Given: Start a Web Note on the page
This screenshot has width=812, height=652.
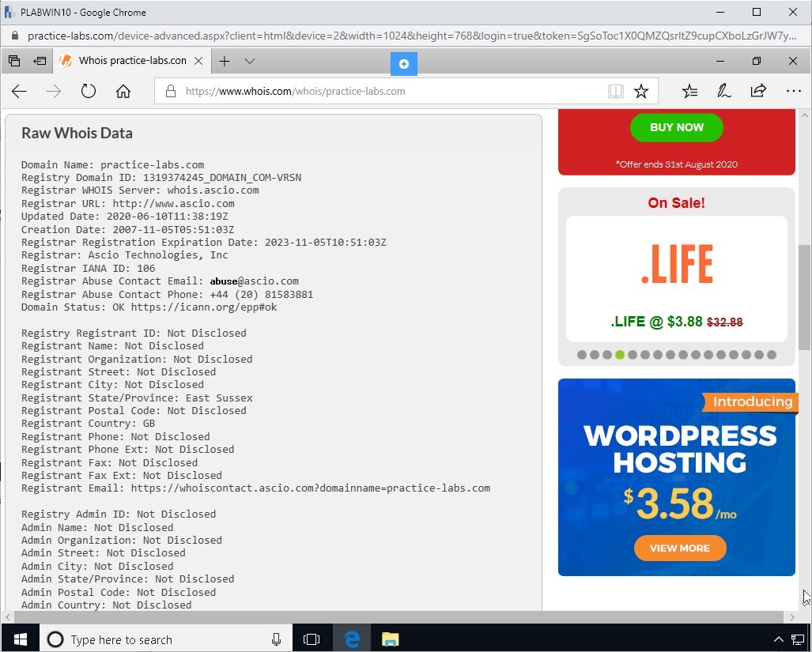Looking at the screenshot, I should tap(723, 91).
